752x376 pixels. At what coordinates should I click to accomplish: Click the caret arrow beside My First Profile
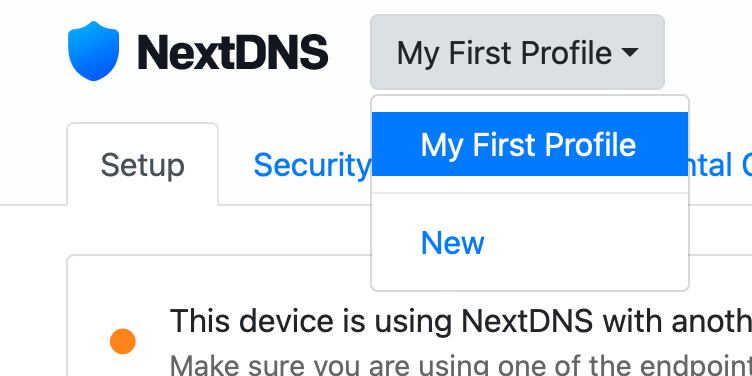point(630,52)
